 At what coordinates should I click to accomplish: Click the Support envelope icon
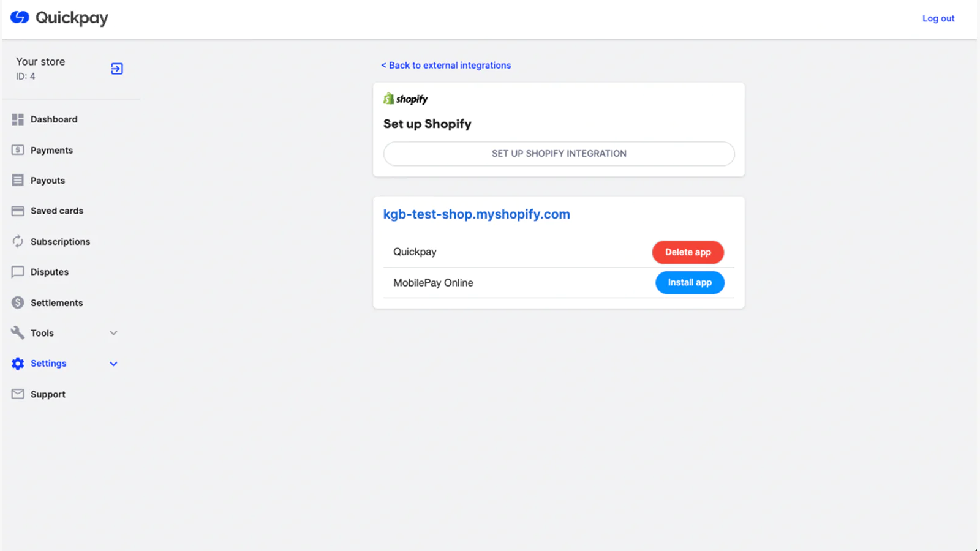pos(18,394)
